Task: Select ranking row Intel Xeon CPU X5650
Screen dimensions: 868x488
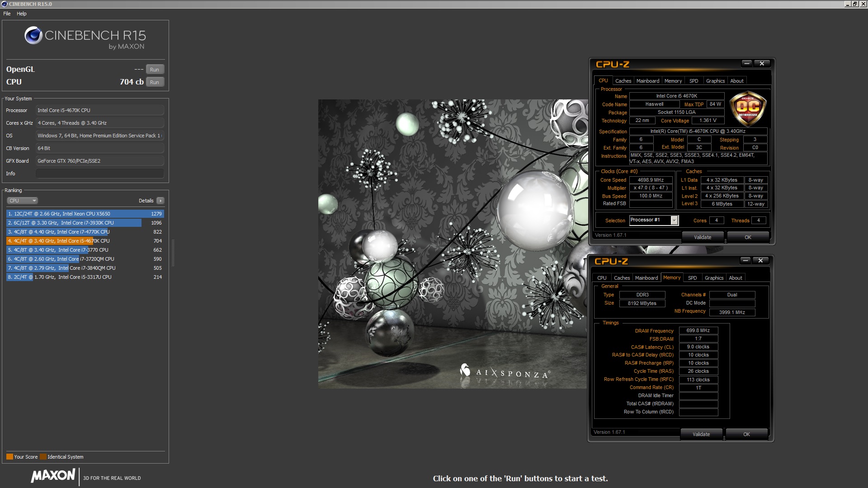Action: [x=85, y=214]
